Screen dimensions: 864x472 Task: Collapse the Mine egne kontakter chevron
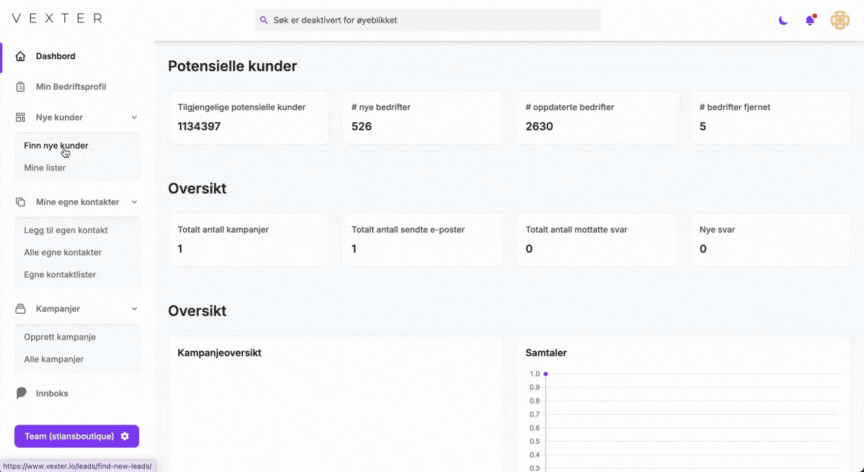[x=134, y=202]
